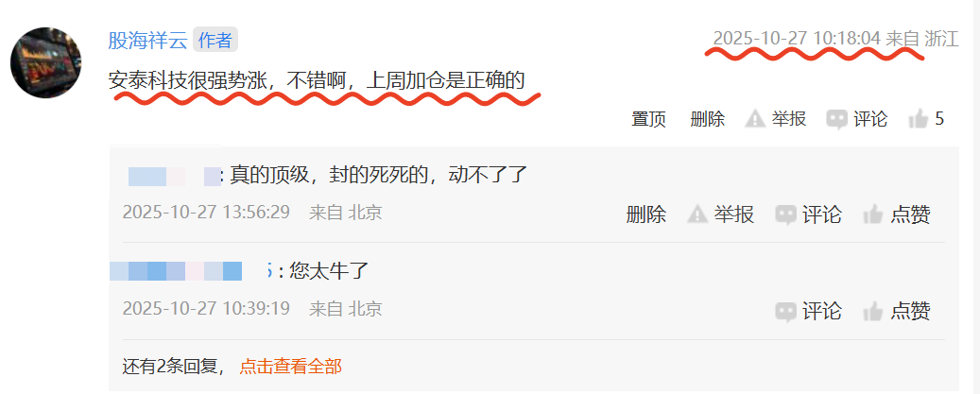Pin the main post with 置顶
Screen dimensions: 980x394
(x=648, y=119)
